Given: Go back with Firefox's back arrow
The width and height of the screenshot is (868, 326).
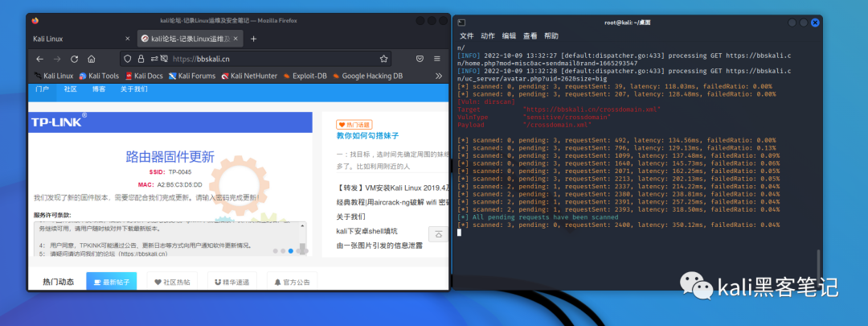Looking at the screenshot, I should tap(39, 59).
